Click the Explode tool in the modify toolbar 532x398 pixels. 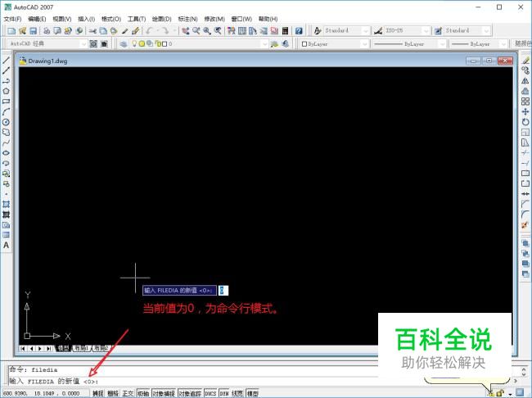click(x=525, y=225)
